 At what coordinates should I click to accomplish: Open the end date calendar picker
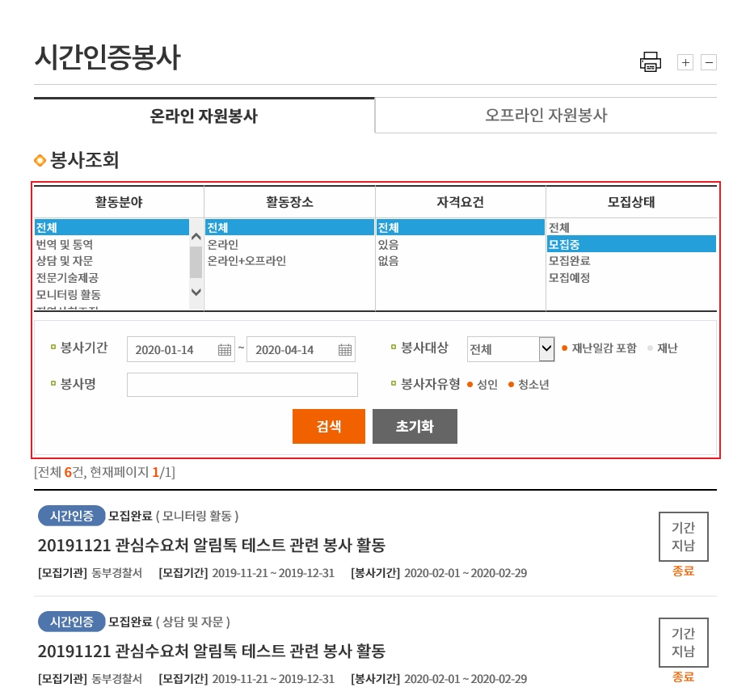coord(345,350)
